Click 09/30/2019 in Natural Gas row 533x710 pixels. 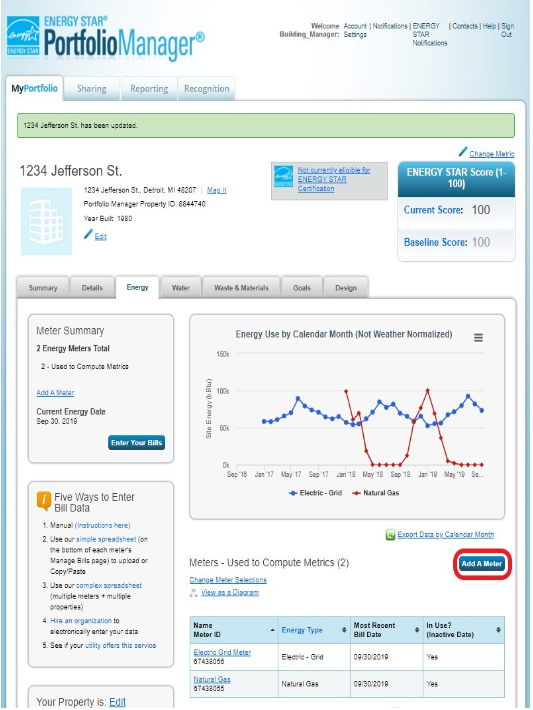click(x=371, y=684)
